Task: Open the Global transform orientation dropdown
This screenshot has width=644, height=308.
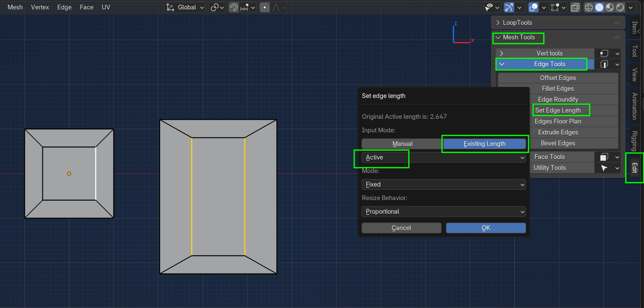Action: click(x=185, y=8)
